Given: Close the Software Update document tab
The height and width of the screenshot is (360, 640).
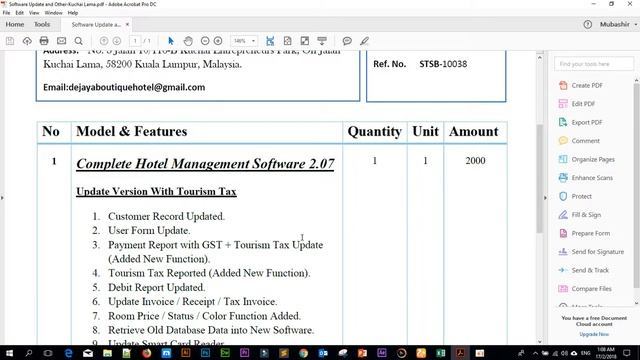Looking at the screenshot, I should pos(127,24).
